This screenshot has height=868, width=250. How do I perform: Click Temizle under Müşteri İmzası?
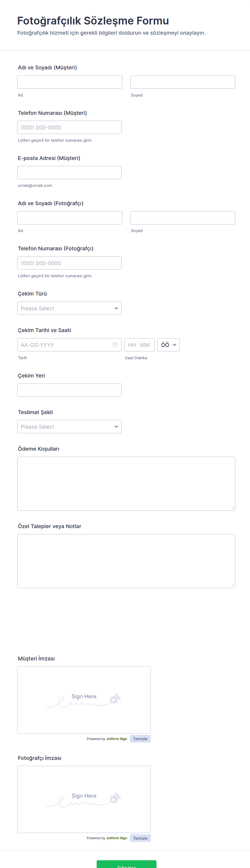[140, 739]
